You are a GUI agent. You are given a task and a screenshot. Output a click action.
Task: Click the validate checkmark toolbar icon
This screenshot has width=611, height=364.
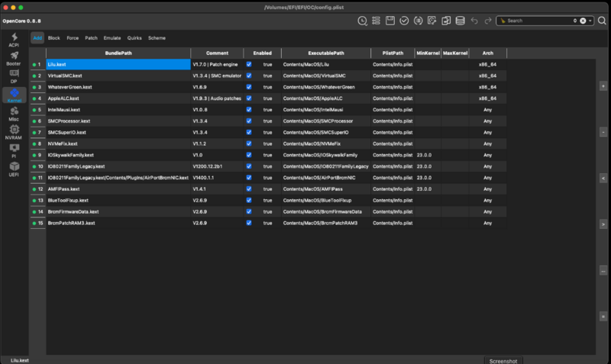coord(404,21)
